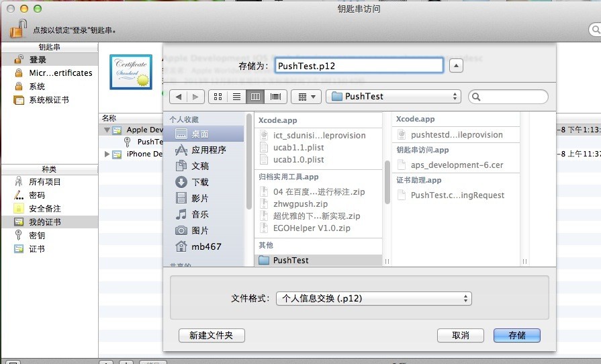Select the PushTe private key row
This screenshot has height=364, width=601.
point(144,142)
